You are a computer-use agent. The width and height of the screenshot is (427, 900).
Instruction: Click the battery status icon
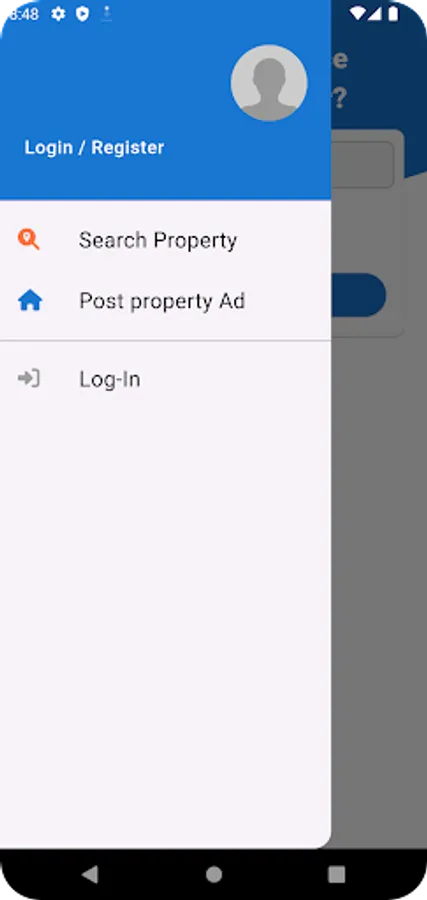pos(393,14)
